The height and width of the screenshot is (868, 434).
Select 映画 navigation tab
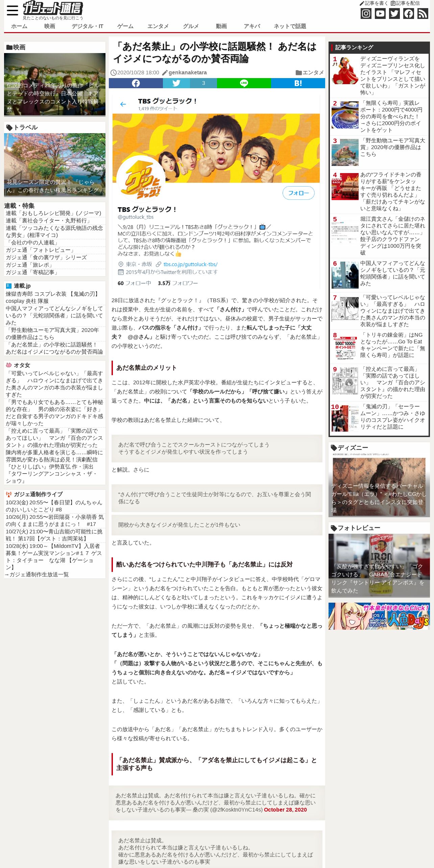tap(50, 26)
